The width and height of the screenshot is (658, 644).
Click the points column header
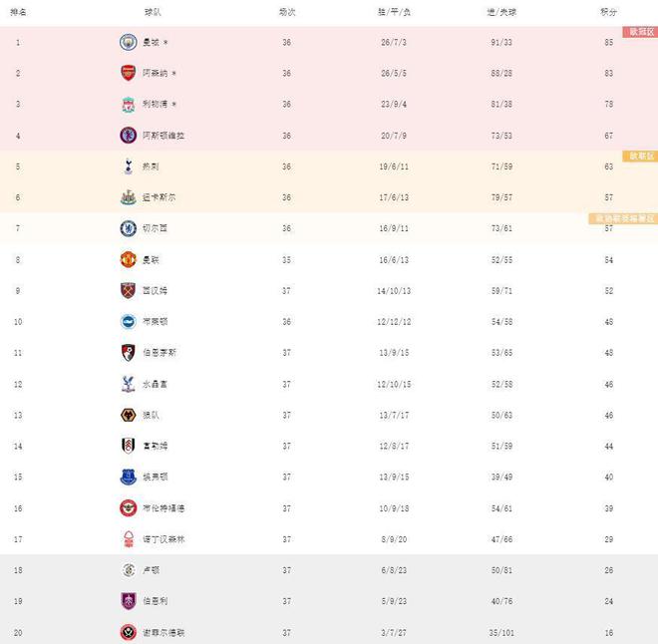(x=608, y=12)
